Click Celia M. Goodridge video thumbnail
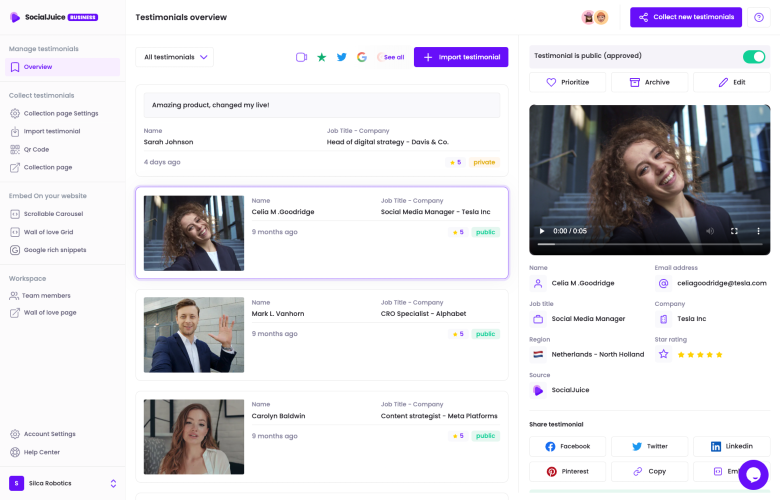Image resolution: width=780 pixels, height=500 pixels. [194, 233]
